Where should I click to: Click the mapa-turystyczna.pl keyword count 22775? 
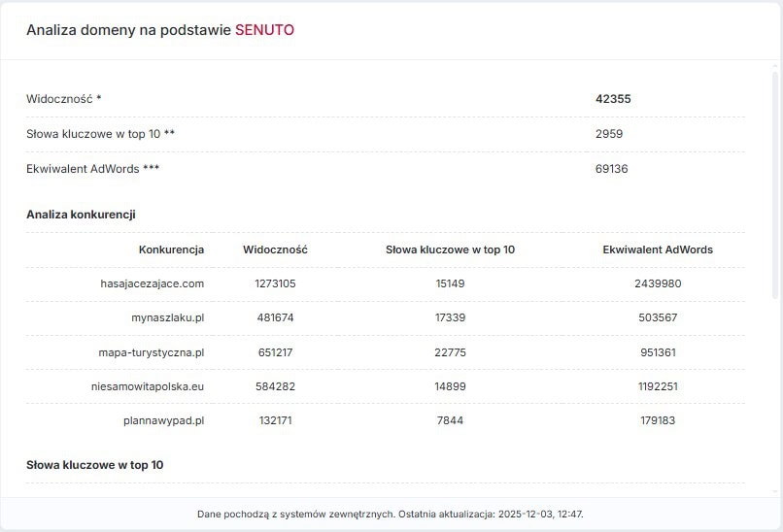coord(450,352)
